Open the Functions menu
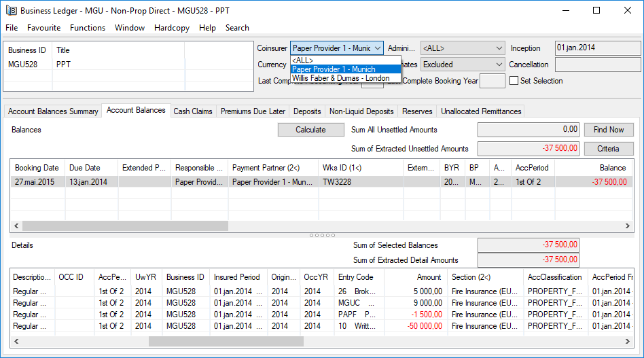 tap(88, 28)
